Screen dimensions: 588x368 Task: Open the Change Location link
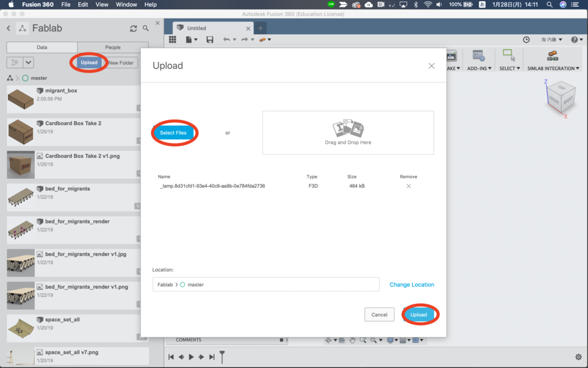412,284
